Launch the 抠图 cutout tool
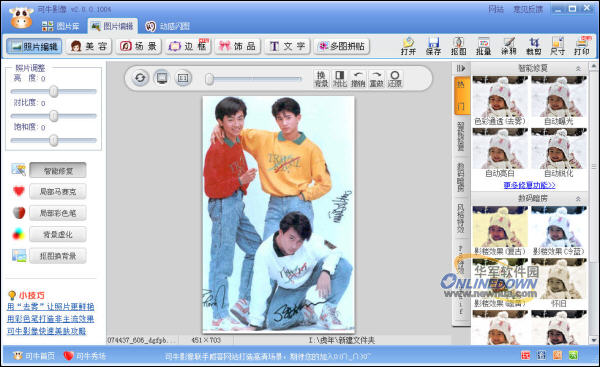The height and width of the screenshot is (367, 600). [458, 46]
